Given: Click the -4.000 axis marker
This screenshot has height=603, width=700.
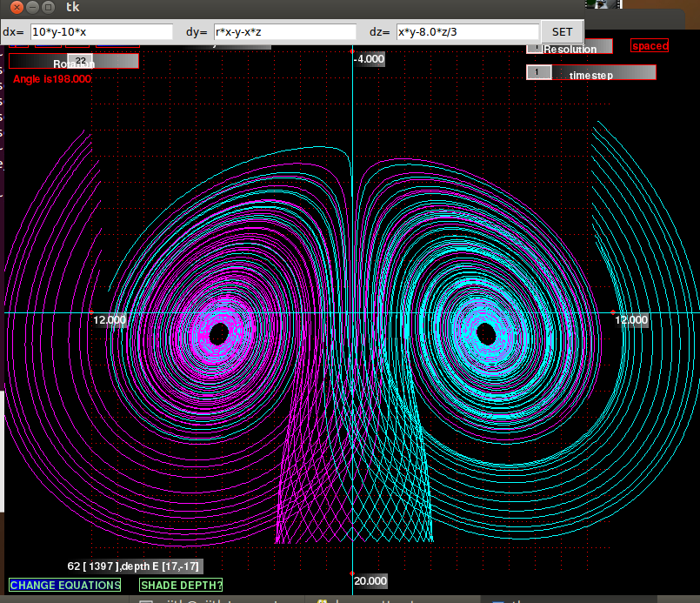Looking at the screenshot, I should 368,59.
